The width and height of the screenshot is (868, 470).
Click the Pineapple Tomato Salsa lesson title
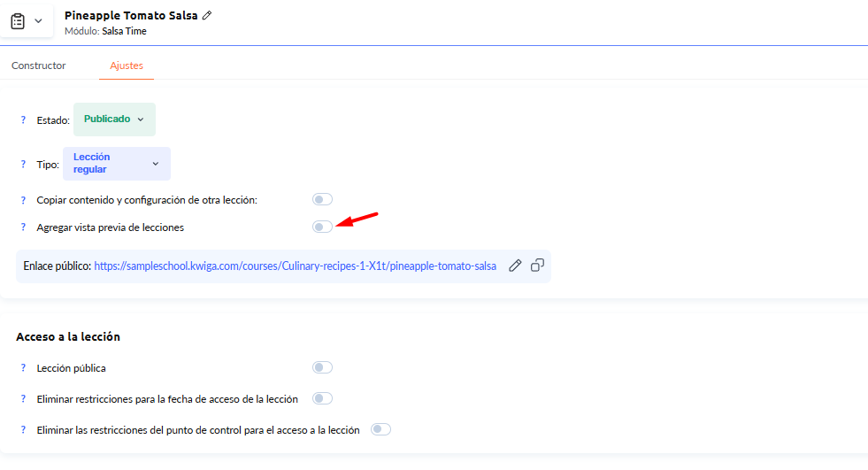[131, 16]
